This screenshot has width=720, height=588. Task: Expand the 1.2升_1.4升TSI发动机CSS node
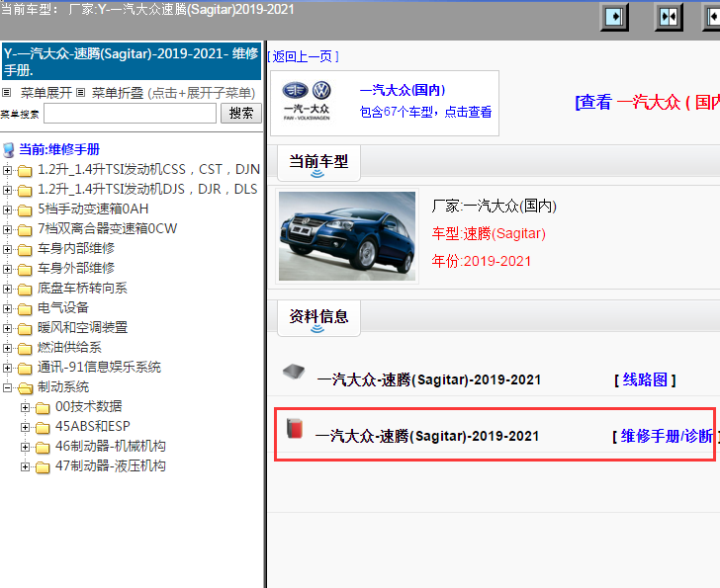click(7, 170)
